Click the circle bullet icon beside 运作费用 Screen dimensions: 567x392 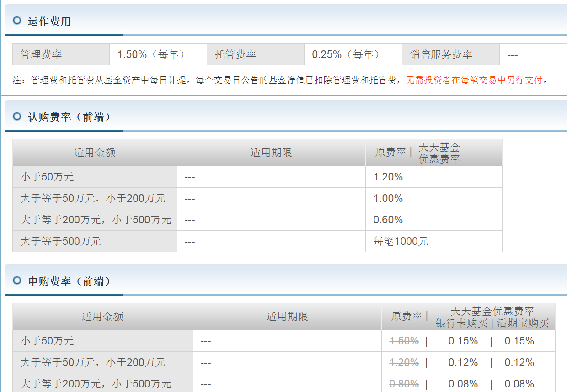click(17, 21)
